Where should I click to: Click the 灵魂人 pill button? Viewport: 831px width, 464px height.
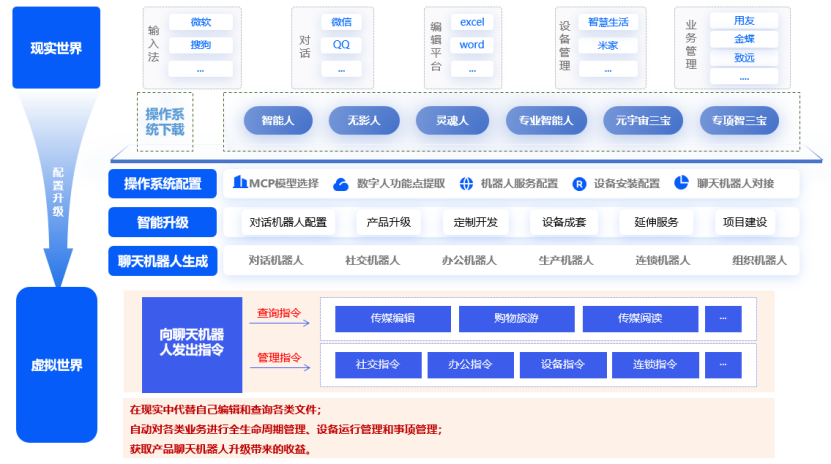tap(452, 121)
